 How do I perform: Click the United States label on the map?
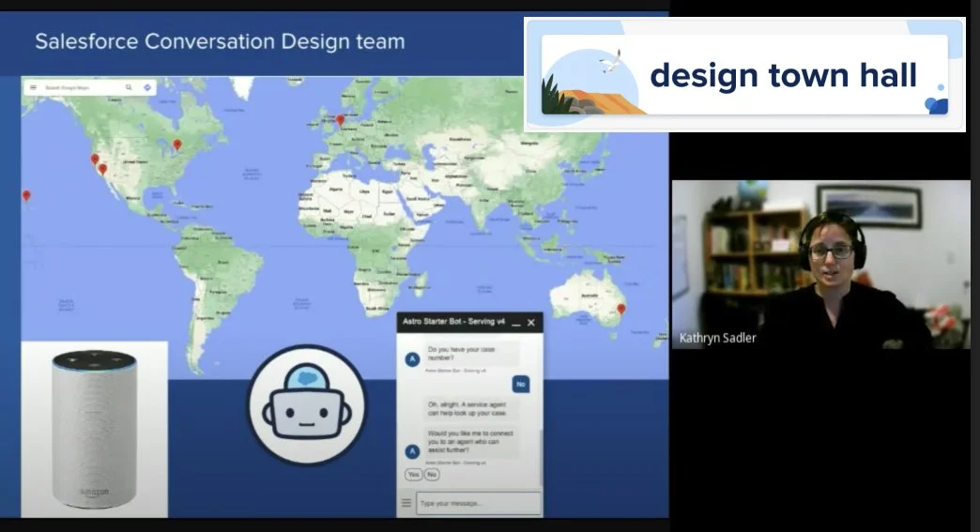click(x=135, y=161)
